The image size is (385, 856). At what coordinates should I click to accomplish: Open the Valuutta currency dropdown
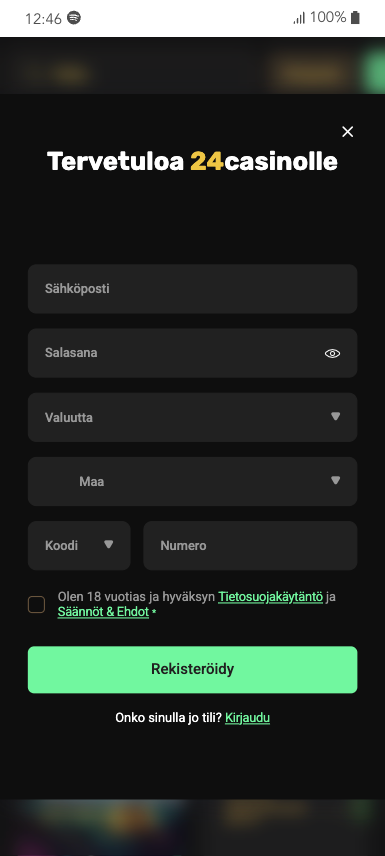pos(192,417)
